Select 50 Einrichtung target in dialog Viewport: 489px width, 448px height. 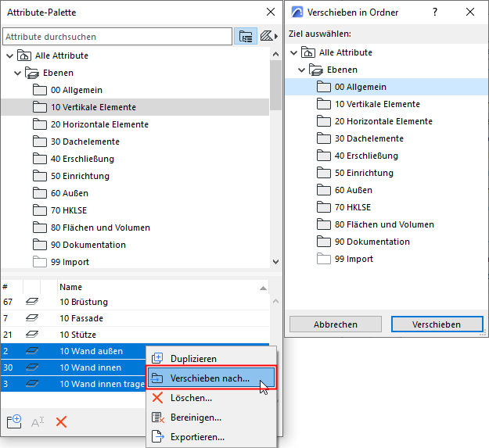point(386,173)
